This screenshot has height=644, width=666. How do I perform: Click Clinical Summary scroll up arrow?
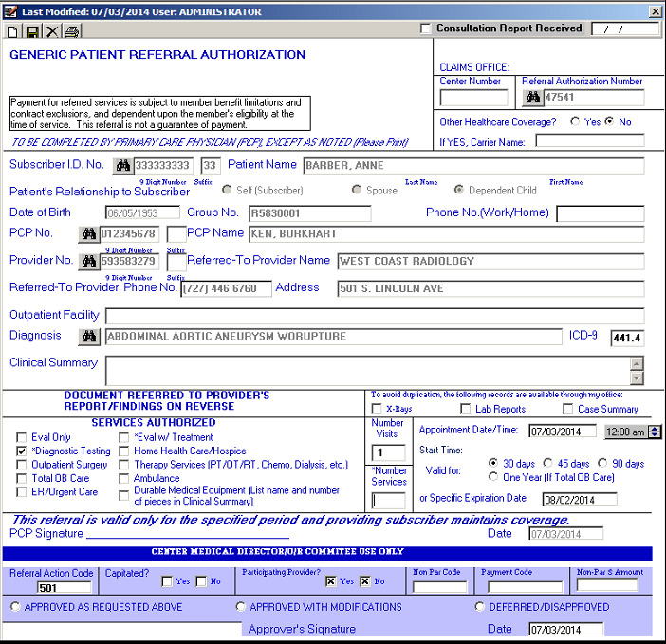pyautogui.click(x=637, y=364)
